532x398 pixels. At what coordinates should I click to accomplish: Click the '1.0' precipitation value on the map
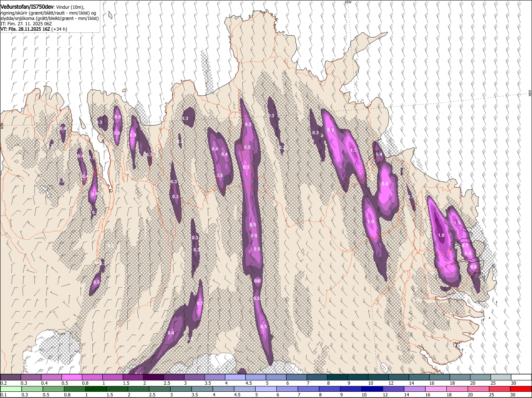(371, 222)
